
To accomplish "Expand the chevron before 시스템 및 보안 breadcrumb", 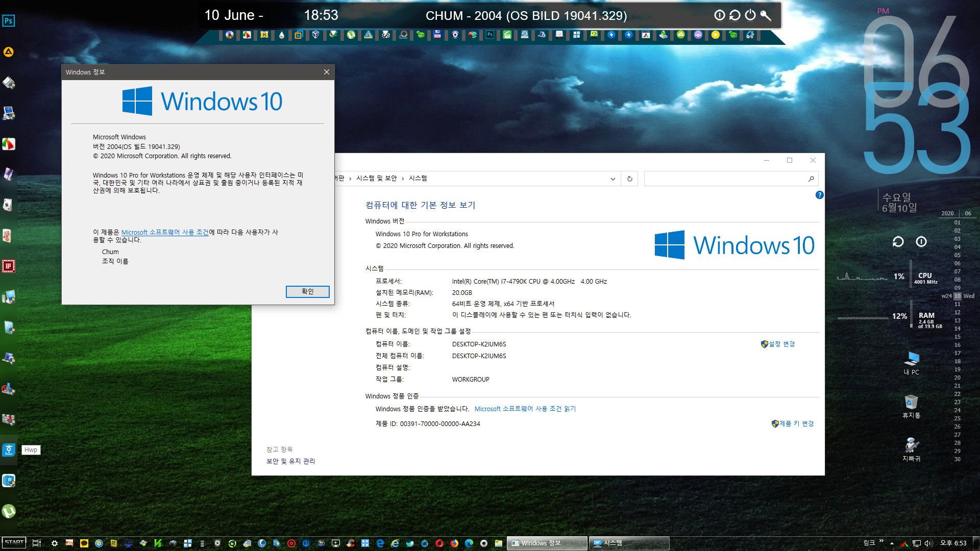I will (350, 179).
